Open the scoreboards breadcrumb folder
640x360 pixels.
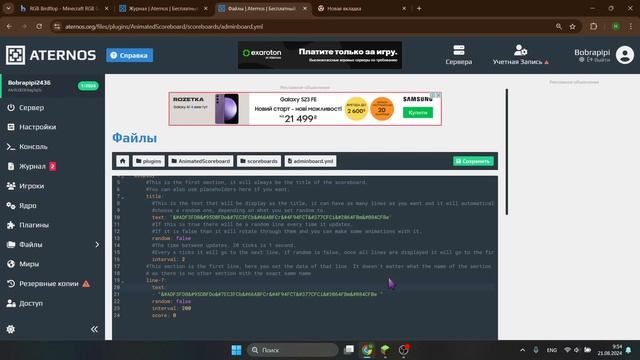(259, 161)
